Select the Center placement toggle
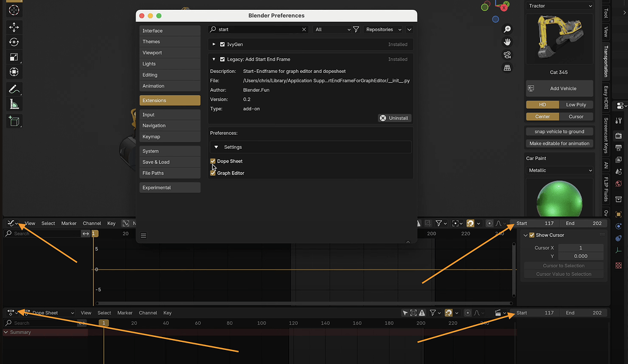Viewport: 628px width, 364px height. coord(542,117)
